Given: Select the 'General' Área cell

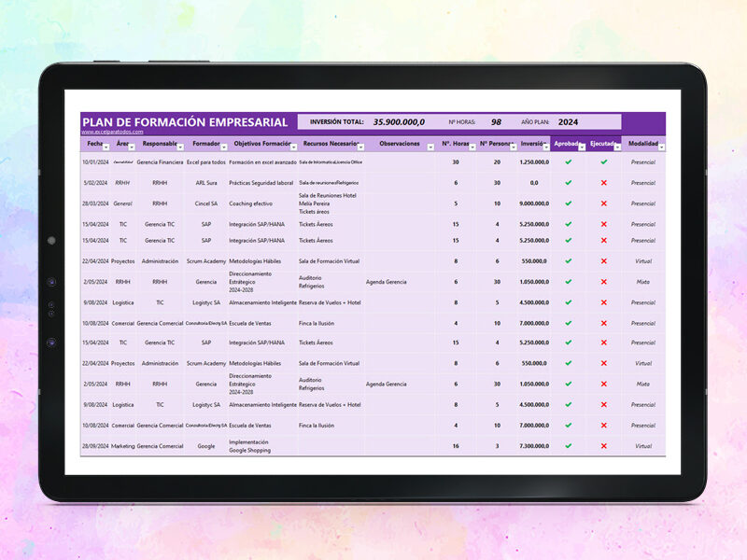Looking at the screenshot, I should click(123, 203).
